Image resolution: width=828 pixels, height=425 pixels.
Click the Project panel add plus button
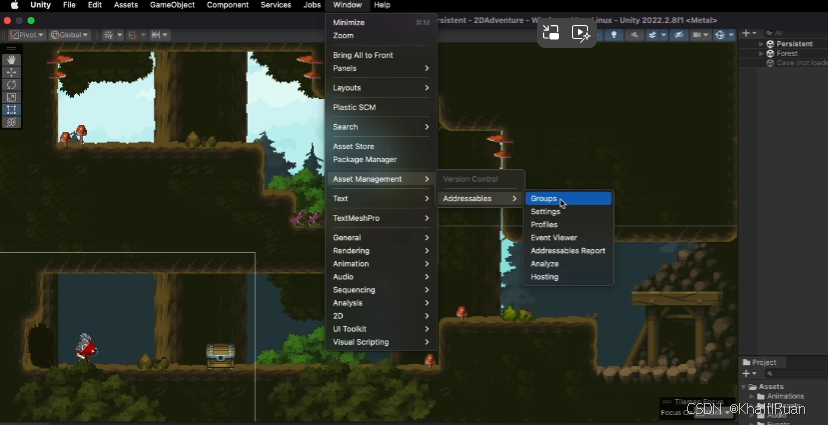[x=746, y=373]
